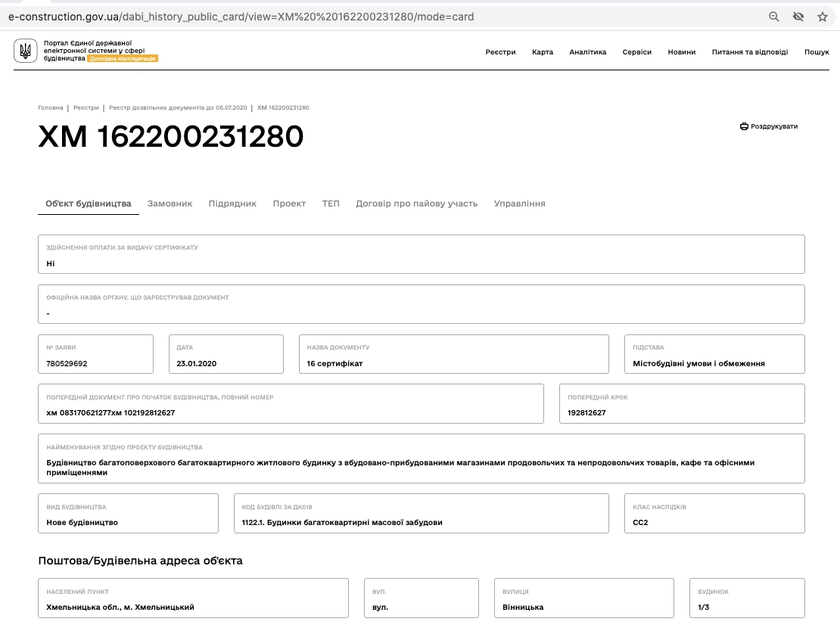Switch to the Управління tab

point(520,204)
